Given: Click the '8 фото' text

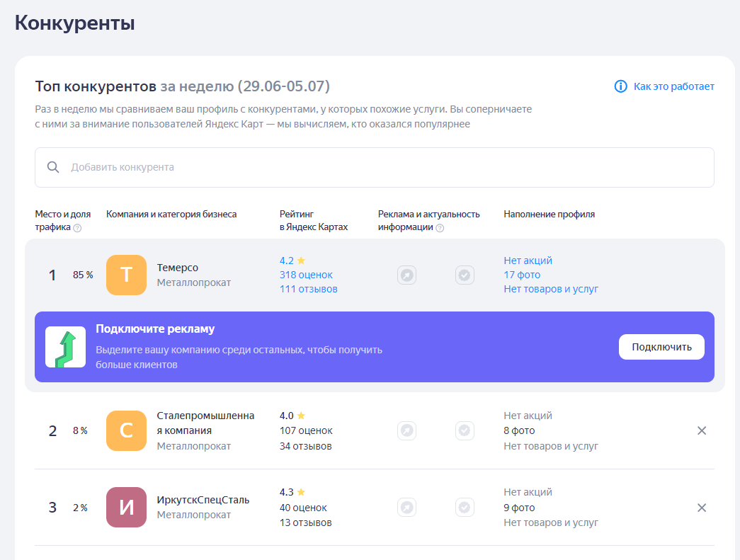Looking at the screenshot, I should pyautogui.click(x=519, y=430).
